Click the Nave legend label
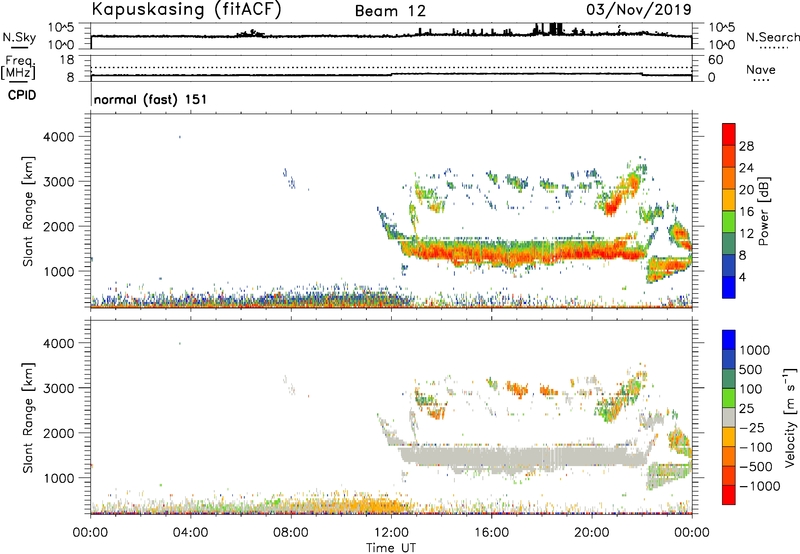Image resolution: width=800 pixels, height=554 pixels. click(x=761, y=69)
